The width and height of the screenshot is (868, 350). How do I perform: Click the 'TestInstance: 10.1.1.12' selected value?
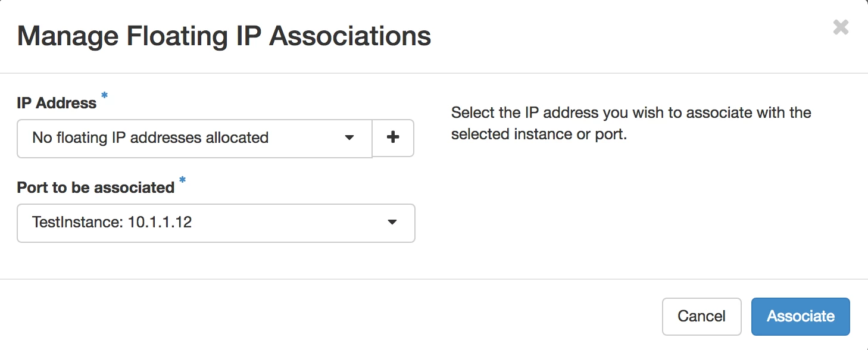pos(112,223)
